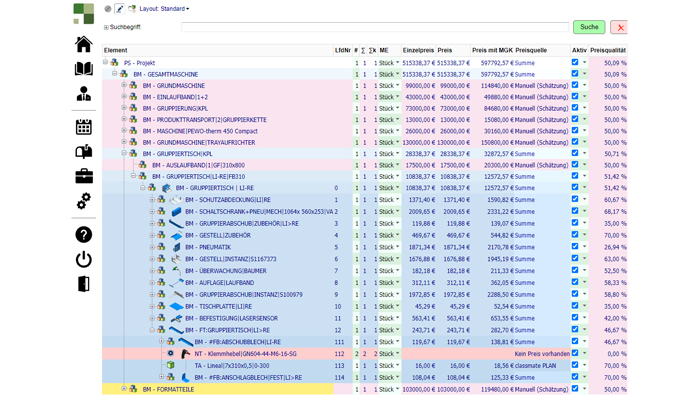
Task: Uncheck Aktiv for PS - Projekt row
Action: (575, 62)
